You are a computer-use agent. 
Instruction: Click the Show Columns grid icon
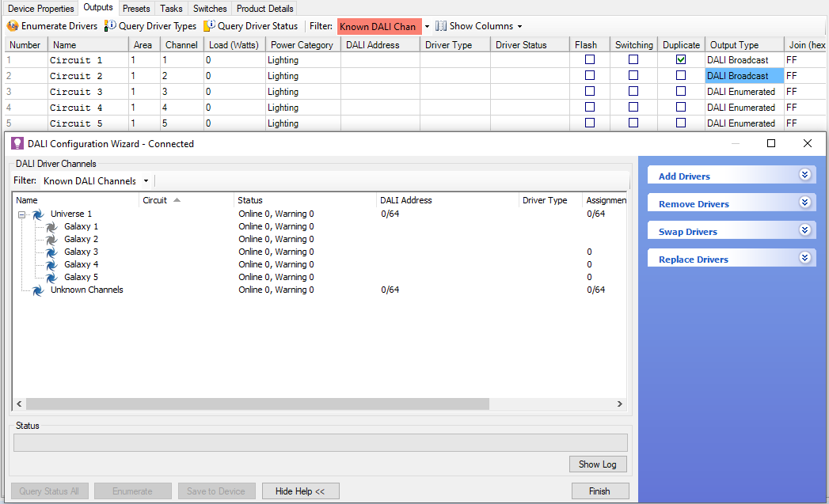[441, 26]
